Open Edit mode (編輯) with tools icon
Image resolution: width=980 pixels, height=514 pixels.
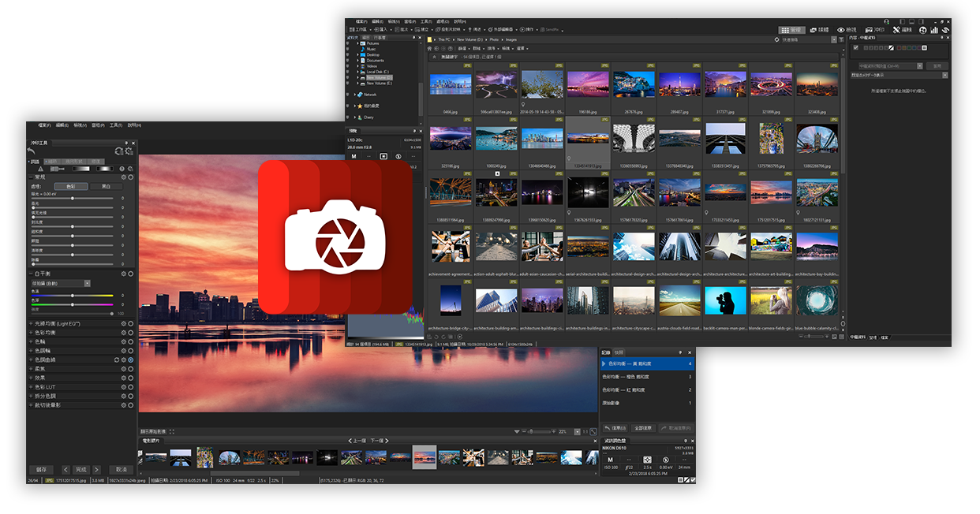pyautogui.click(x=901, y=30)
